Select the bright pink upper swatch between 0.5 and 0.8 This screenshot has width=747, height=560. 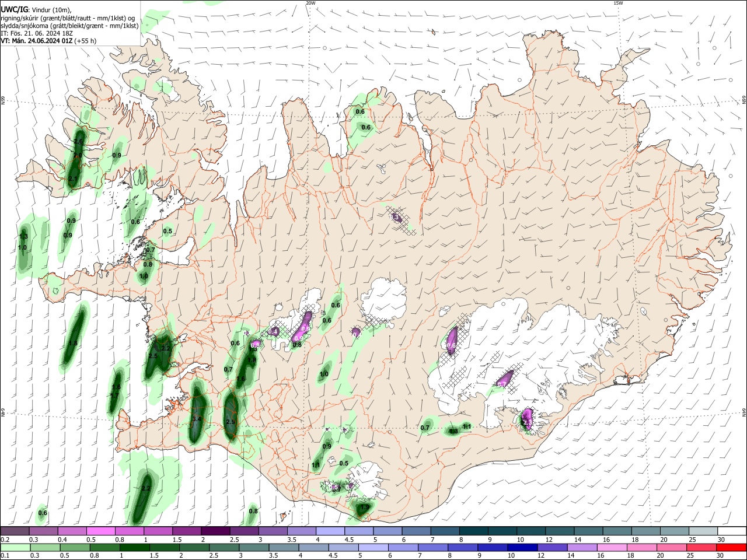click(x=100, y=531)
